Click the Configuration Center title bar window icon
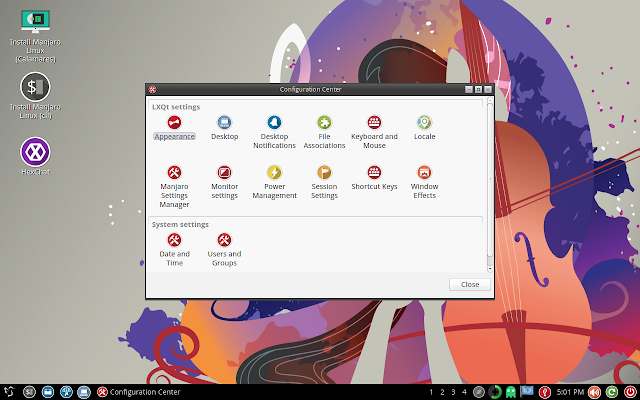The width and height of the screenshot is (640, 400). 152,89
